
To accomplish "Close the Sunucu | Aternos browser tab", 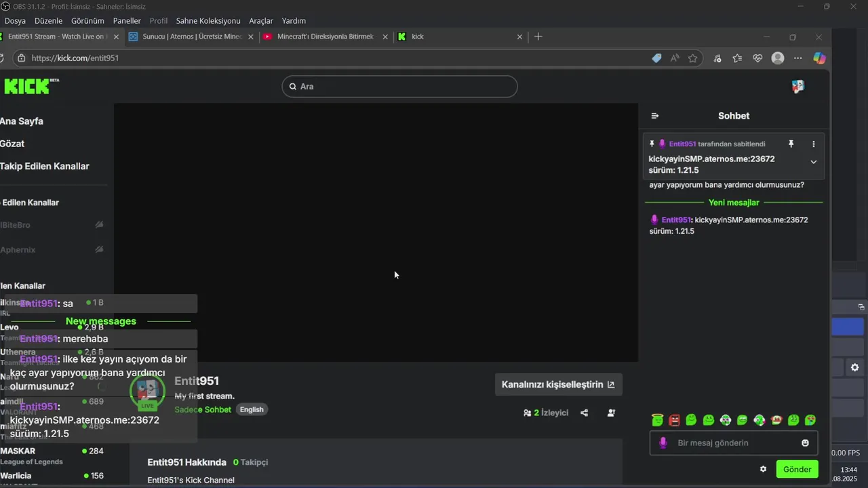I will [250, 37].
